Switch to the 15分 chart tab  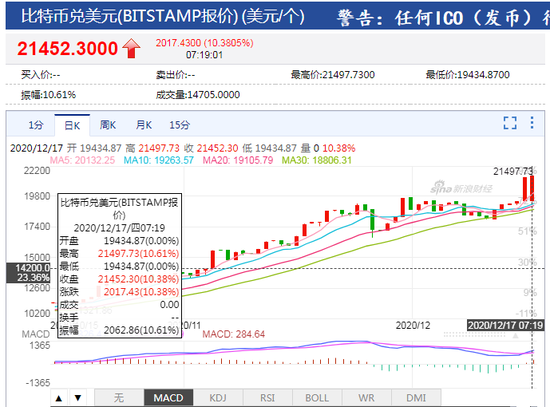click(180, 125)
